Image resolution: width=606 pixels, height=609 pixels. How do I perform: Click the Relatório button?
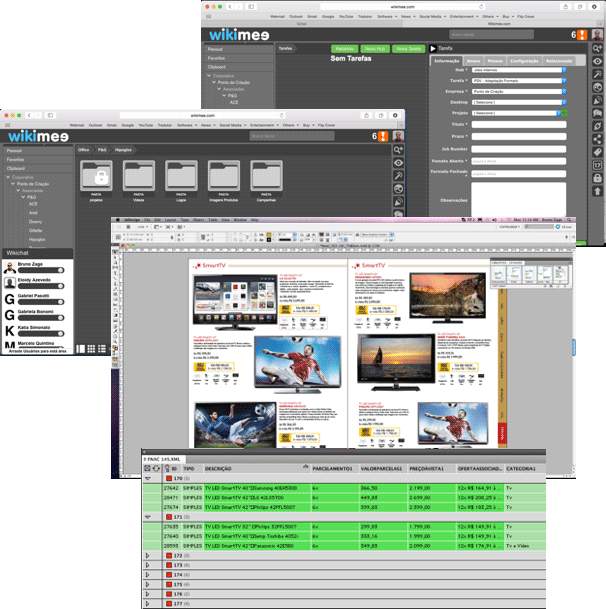click(345, 49)
